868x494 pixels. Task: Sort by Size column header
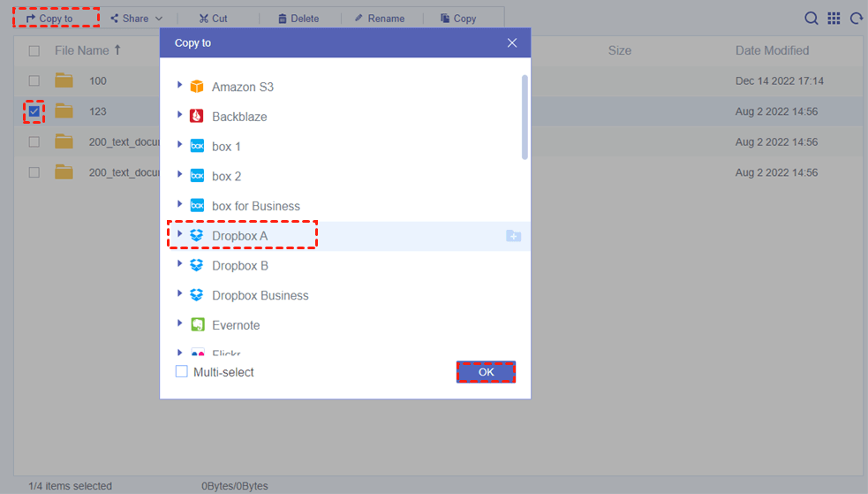coord(620,50)
